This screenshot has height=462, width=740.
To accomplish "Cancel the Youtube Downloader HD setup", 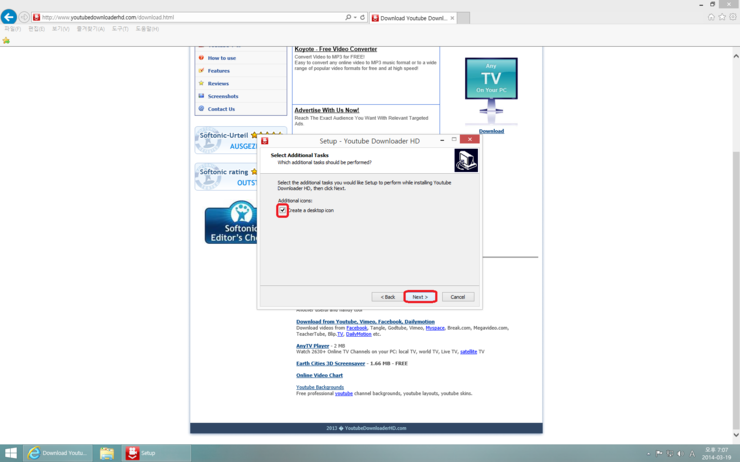I will tap(458, 297).
